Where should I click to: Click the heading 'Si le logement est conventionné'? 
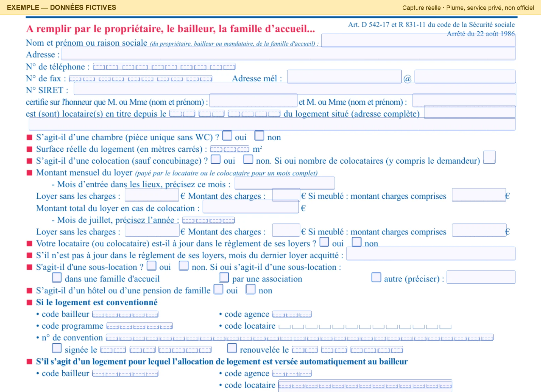[97, 303]
